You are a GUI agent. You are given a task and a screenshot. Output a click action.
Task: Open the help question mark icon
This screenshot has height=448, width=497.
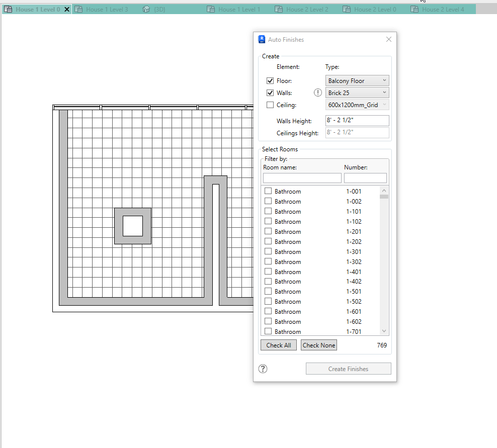click(x=263, y=369)
